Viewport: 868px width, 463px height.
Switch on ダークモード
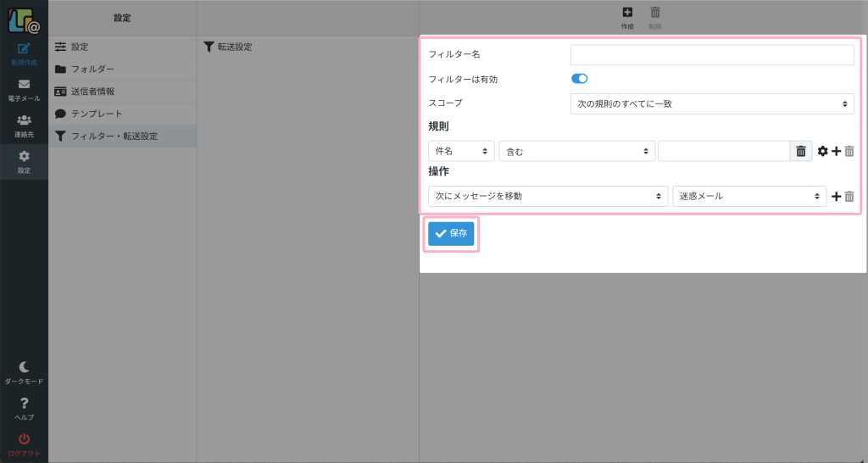24,373
